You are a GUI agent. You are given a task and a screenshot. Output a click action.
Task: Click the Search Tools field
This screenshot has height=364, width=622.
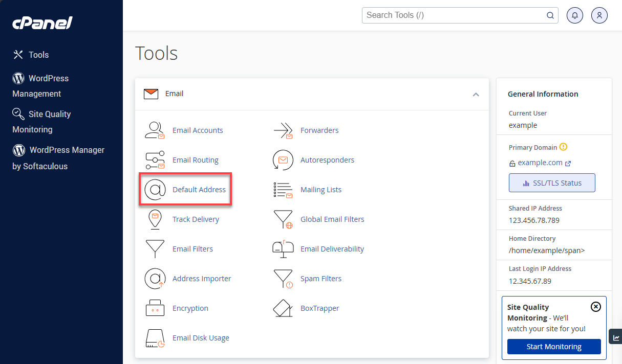click(455, 15)
